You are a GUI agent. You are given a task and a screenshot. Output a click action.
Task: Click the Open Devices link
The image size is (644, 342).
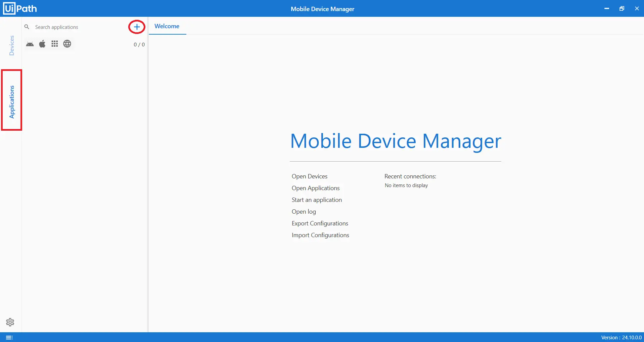[309, 176]
